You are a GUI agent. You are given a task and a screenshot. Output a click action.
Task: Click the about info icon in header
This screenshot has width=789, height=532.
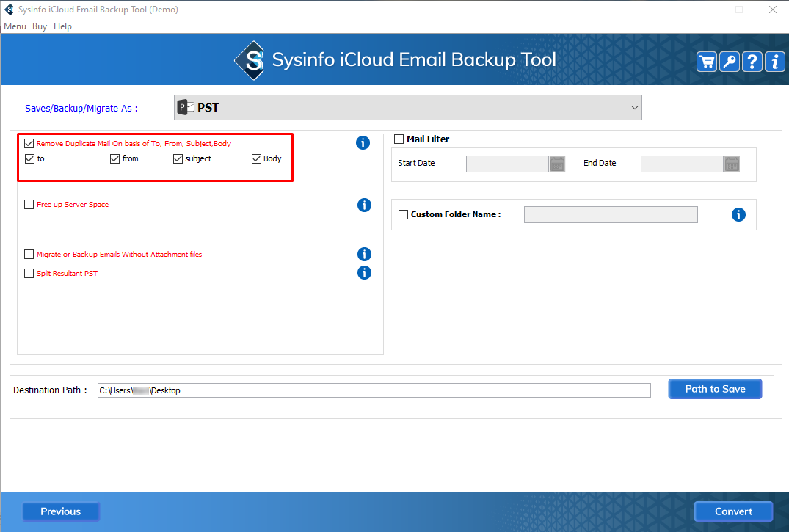coord(774,62)
